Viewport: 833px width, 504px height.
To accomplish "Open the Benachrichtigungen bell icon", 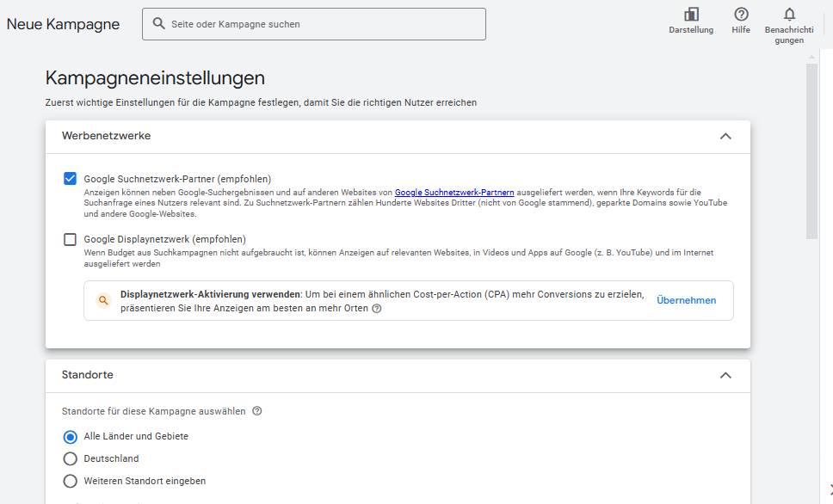I will [789, 15].
